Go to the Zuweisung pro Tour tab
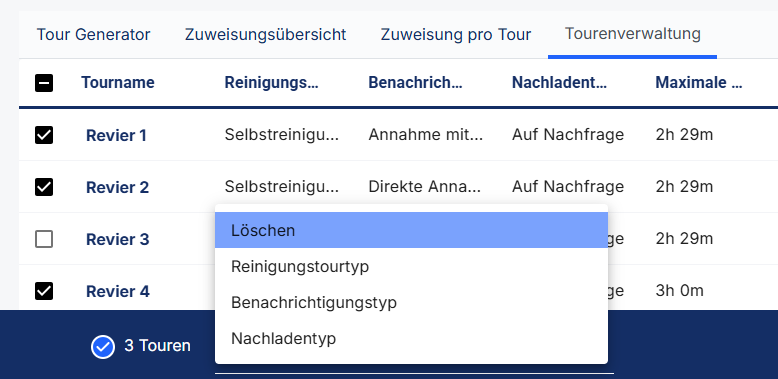778x379 pixels. 456,35
